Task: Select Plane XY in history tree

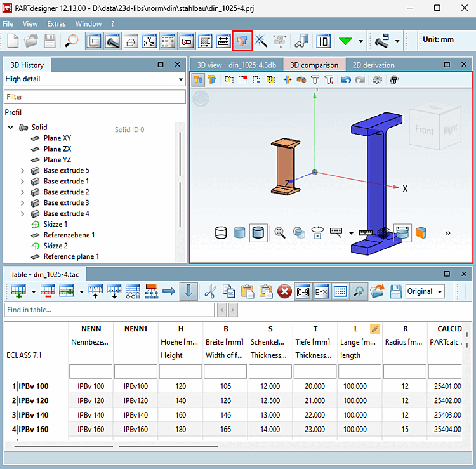Action: [x=57, y=138]
